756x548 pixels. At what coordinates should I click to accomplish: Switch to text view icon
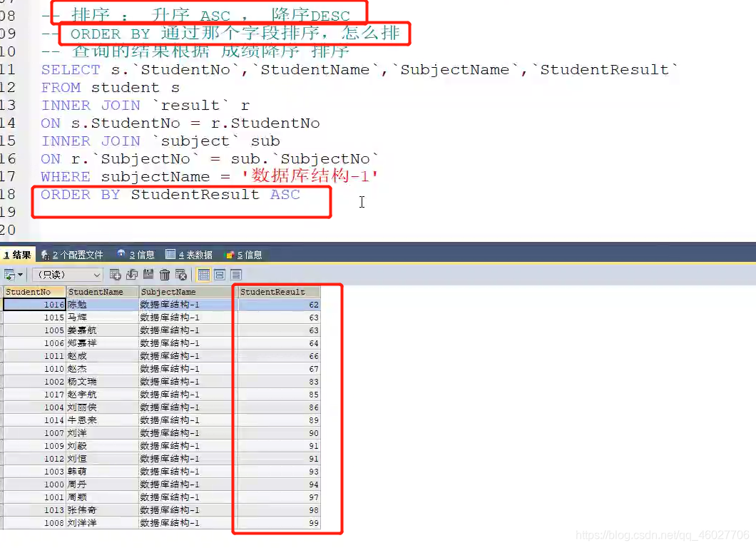236,275
